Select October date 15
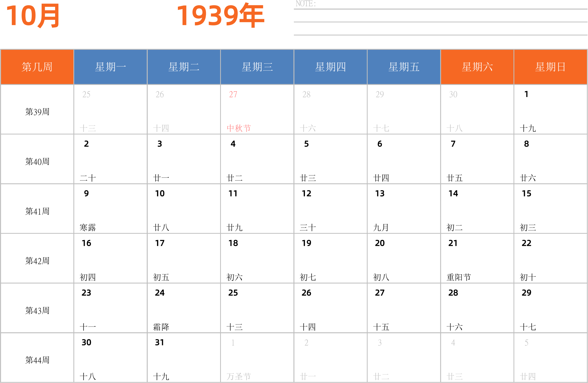Viewport: 588px width, 383px height. 526,193
